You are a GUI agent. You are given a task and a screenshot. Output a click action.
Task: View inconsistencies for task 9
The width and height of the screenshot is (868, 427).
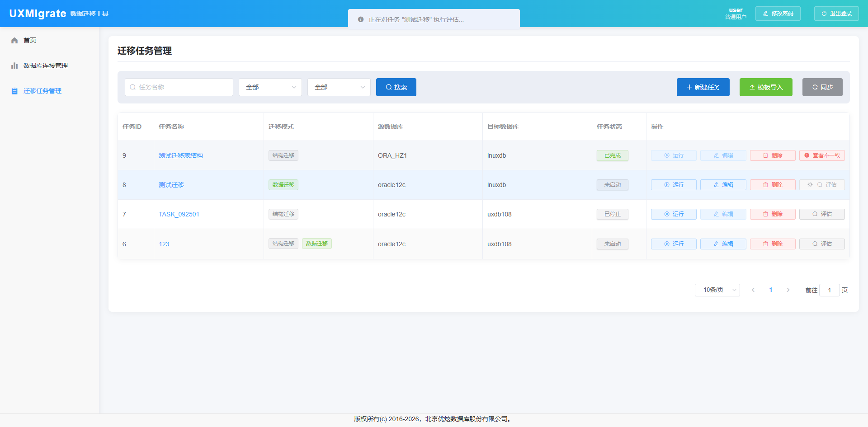(821, 155)
